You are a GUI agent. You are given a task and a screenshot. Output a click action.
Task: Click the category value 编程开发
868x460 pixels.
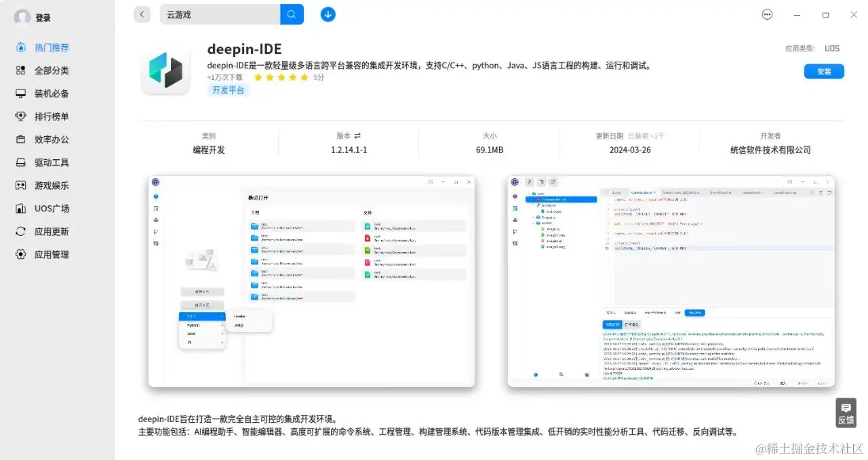209,150
